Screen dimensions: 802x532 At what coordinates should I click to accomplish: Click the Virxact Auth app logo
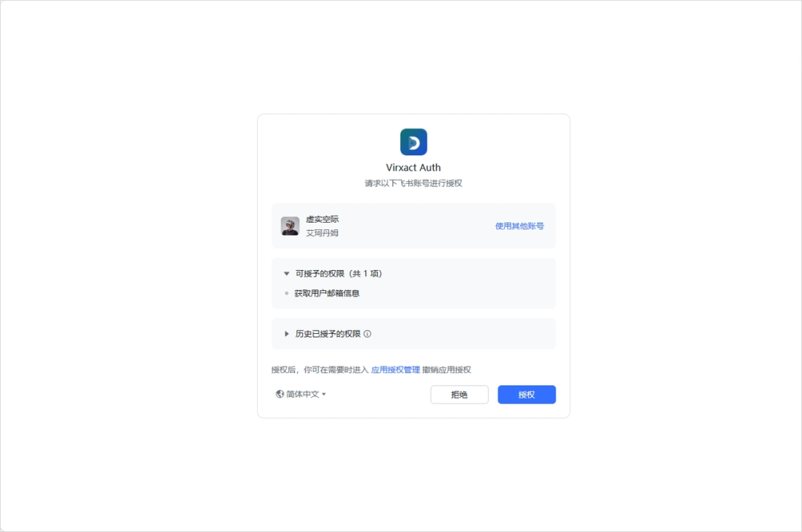click(414, 142)
